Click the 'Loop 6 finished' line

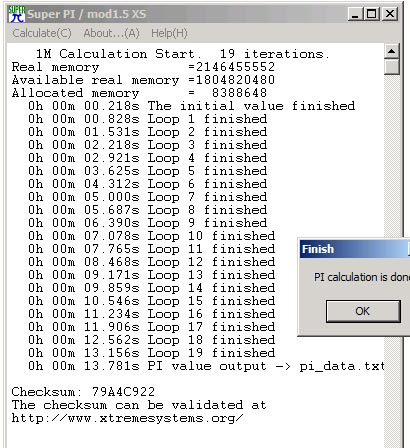pos(148,184)
